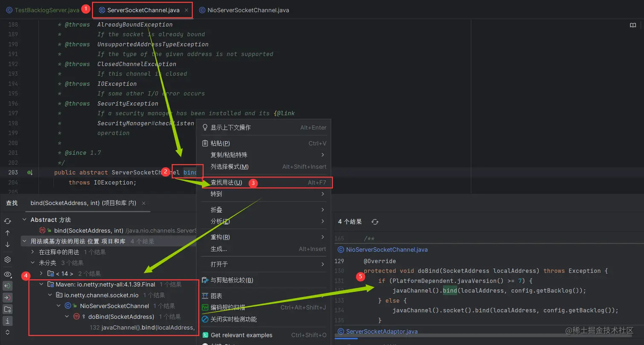This screenshot has height=345, width=644.
Task: Collapse the 未分类 node
Action: tap(33, 263)
